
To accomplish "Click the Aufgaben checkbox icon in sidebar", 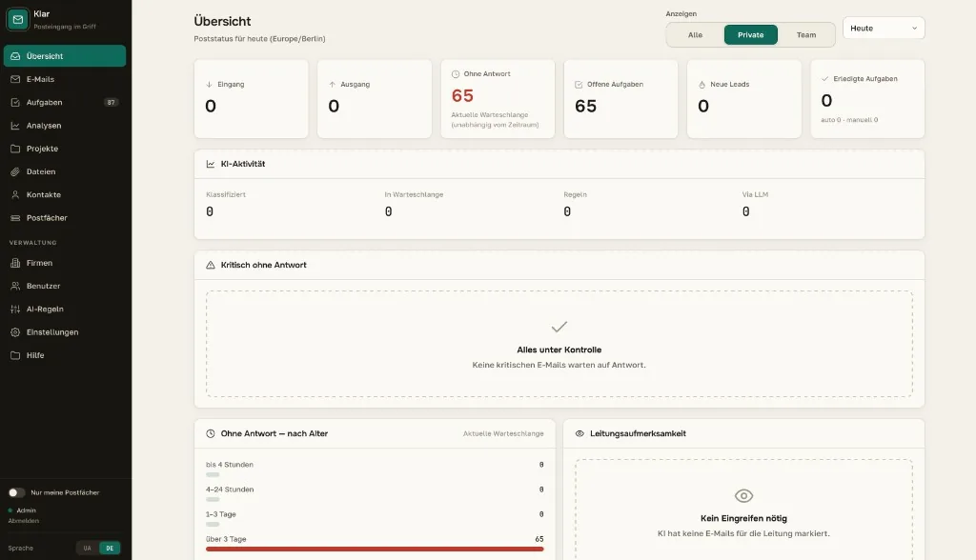I will 15,102.
